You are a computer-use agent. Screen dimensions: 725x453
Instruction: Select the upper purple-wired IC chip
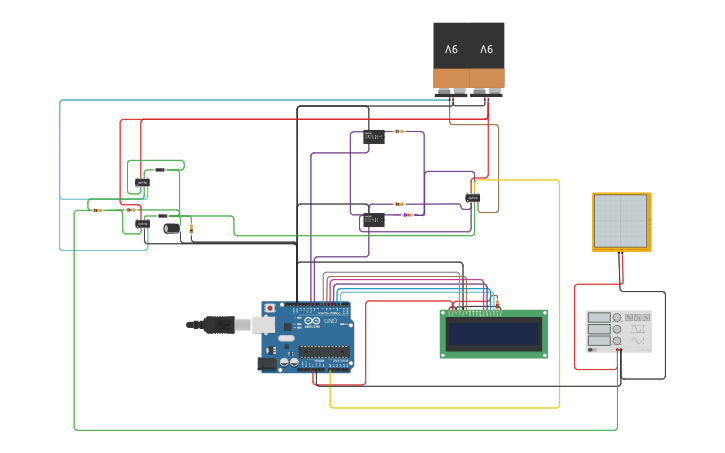(374, 136)
